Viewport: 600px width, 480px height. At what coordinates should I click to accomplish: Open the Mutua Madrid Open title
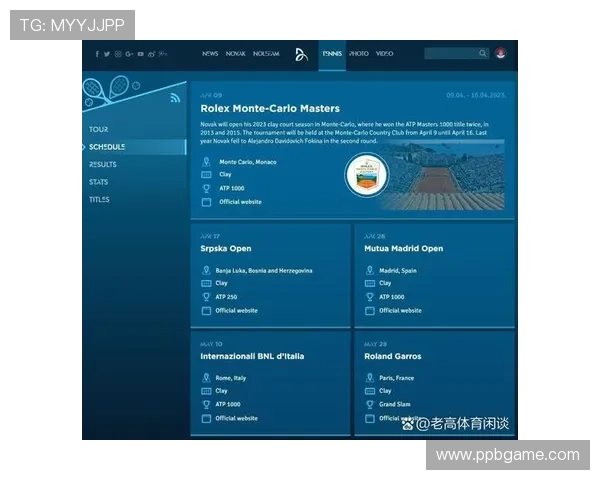[404, 249]
